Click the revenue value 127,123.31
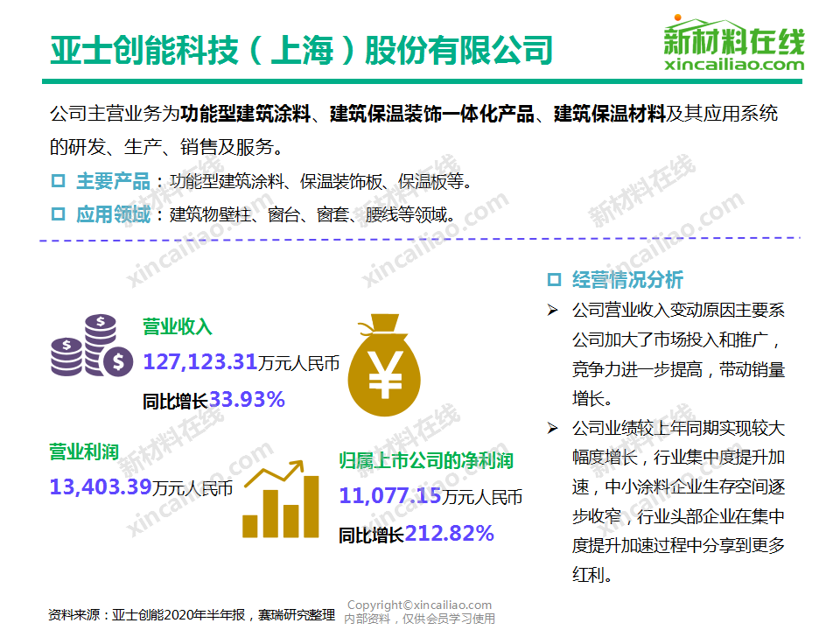840x630 pixels. click(x=200, y=361)
